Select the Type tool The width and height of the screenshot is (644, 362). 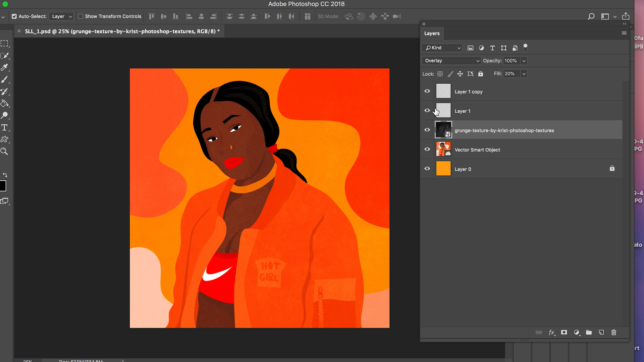pyautogui.click(x=5, y=127)
